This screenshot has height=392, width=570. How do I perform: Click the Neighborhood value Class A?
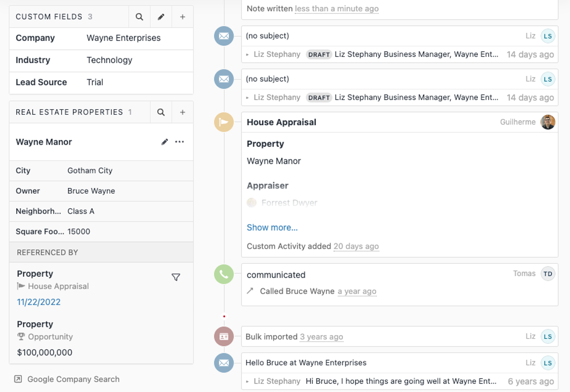tap(81, 211)
